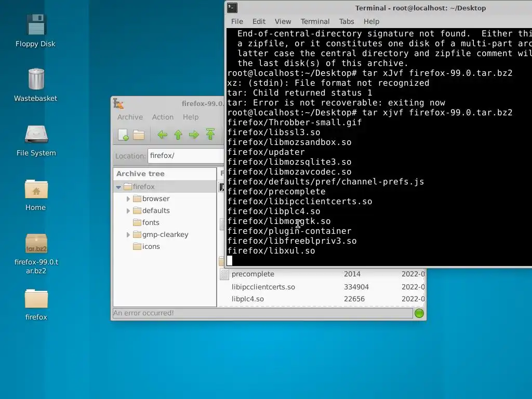Screen dimensions: 532x399
Task: Click the terminal cursor block at the prompt
Action: tap(230, 261)
